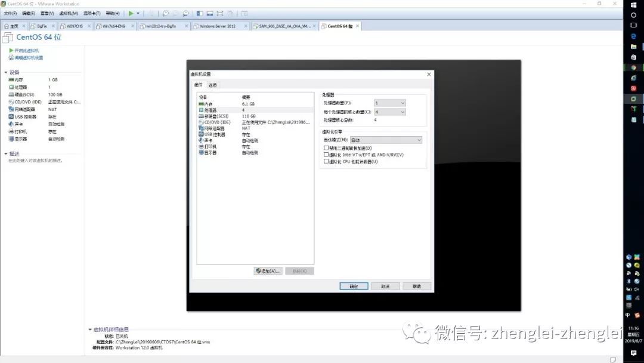Open Google Chrome from the taskbar
Image resolution: width=644 pixels, height=363 pixels.
pos(633,67)
